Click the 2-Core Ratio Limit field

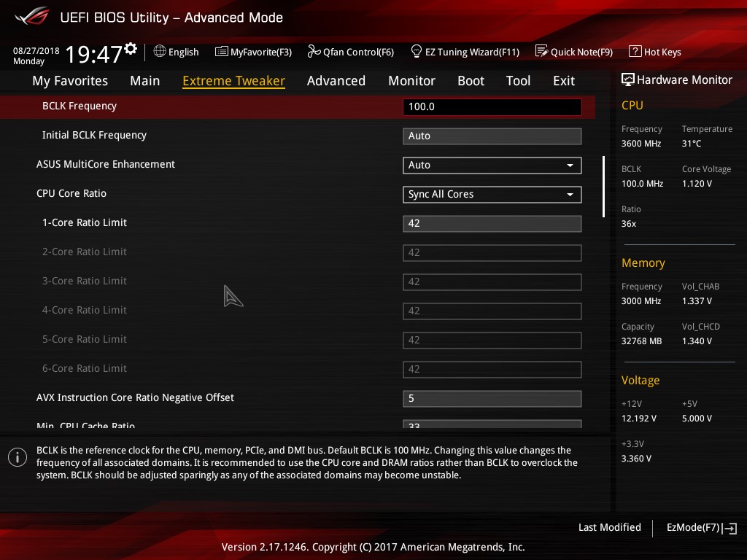click(492, 253)
